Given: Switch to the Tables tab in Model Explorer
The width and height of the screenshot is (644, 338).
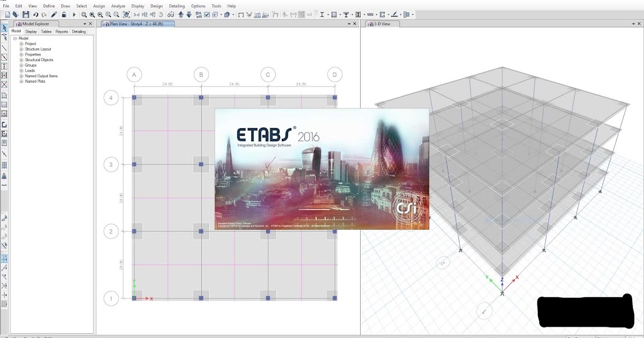Looking at the screenshot, I should [46, 32].
